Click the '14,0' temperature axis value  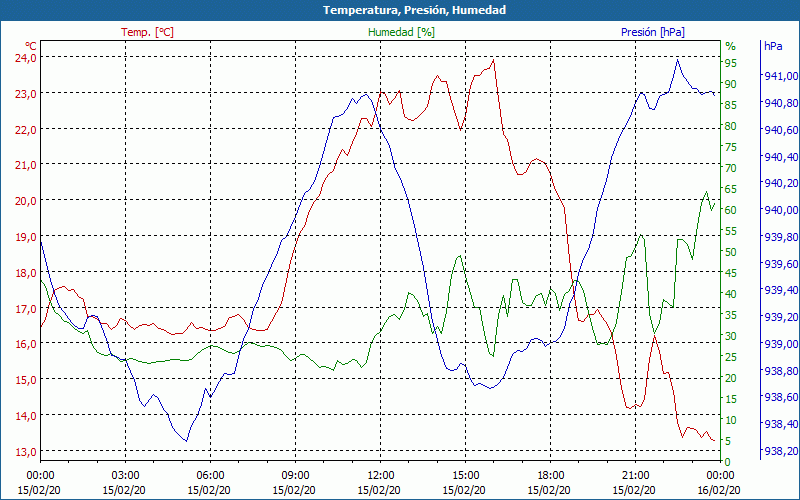pyautogui.click(x=25, y=415)
